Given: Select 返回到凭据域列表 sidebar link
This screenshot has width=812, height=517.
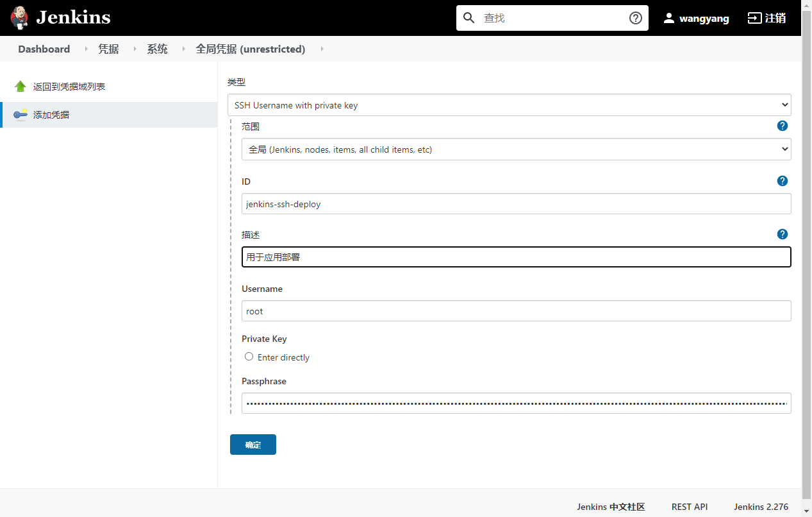Looking at the screenshot, I should click(69, 87).
